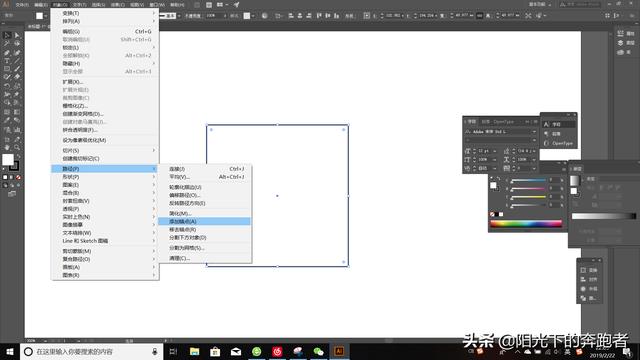Viewport: 640px width, 360px height.
Task: Choose 添加锚点(A) in the path submenu
Action: (204, 221)
